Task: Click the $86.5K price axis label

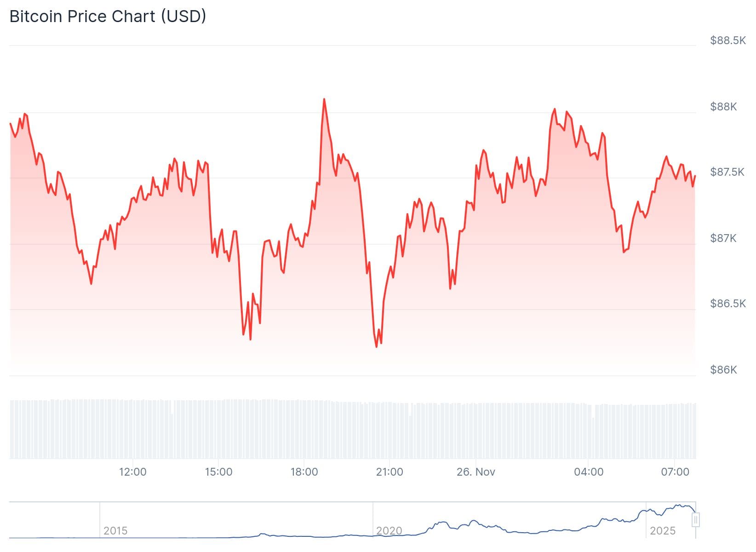Action: click(727, 304)
